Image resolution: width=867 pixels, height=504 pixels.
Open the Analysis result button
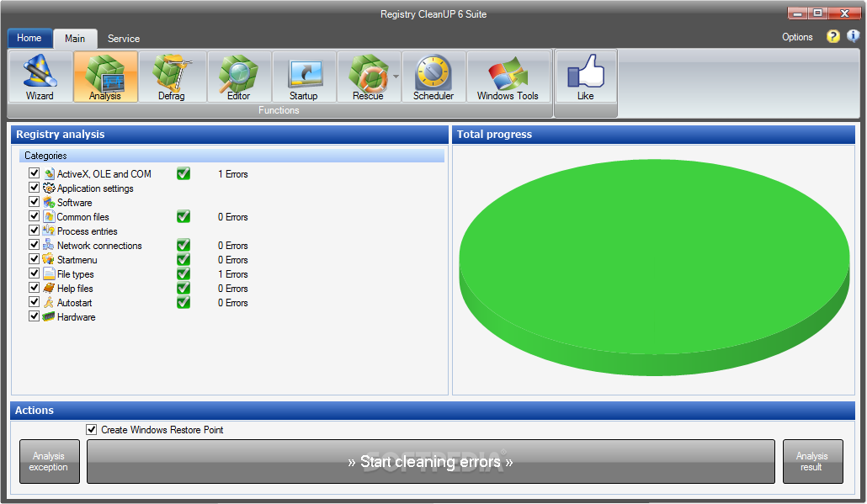(x=813, y=461)
